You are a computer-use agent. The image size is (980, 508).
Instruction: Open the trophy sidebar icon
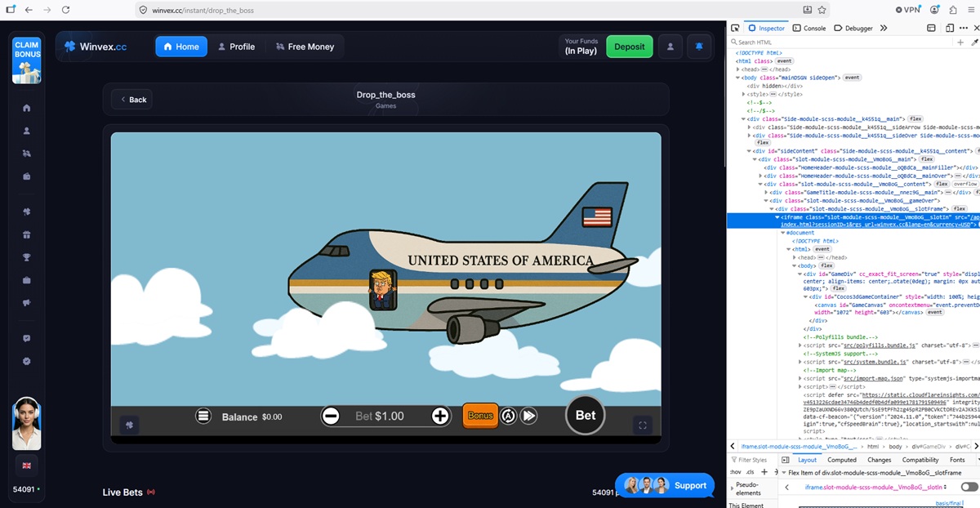[27, 257]
